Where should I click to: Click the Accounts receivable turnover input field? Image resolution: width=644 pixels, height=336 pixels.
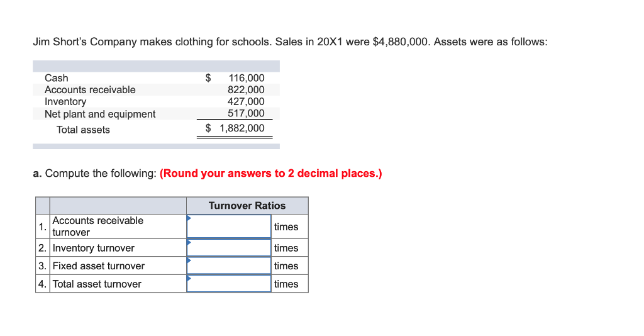(229, 227)
